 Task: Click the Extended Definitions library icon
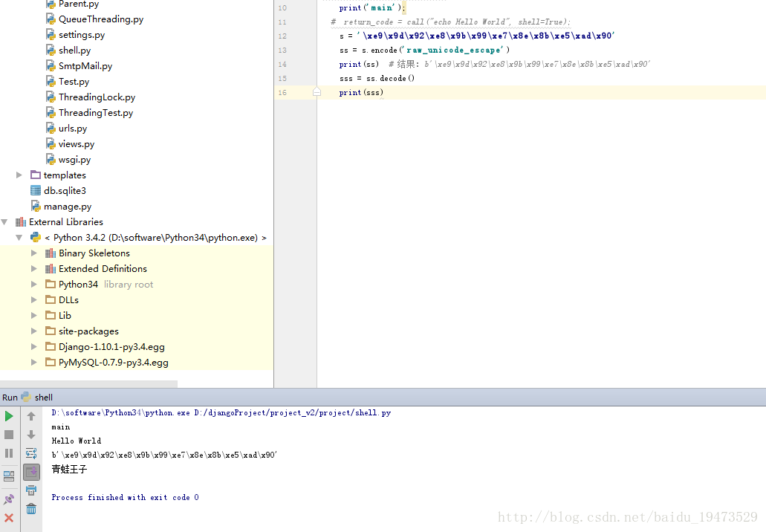[x=51, y=269]
